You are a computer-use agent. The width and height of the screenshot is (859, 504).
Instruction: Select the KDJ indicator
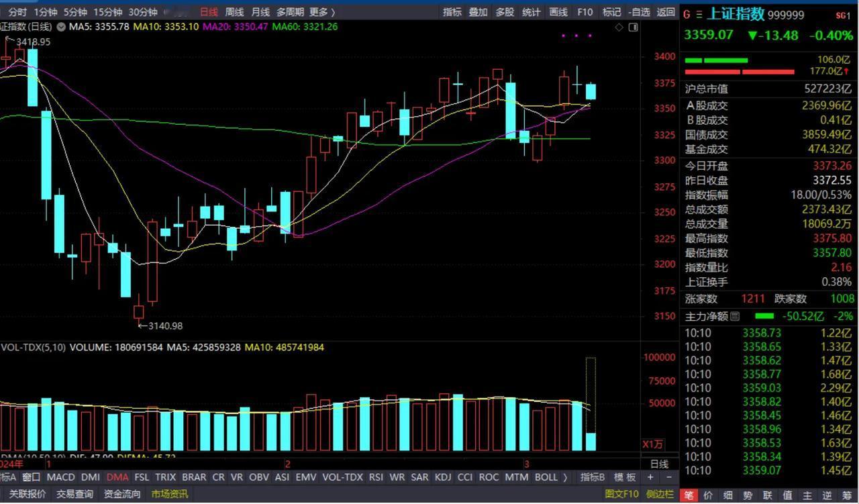click(443, 477)
